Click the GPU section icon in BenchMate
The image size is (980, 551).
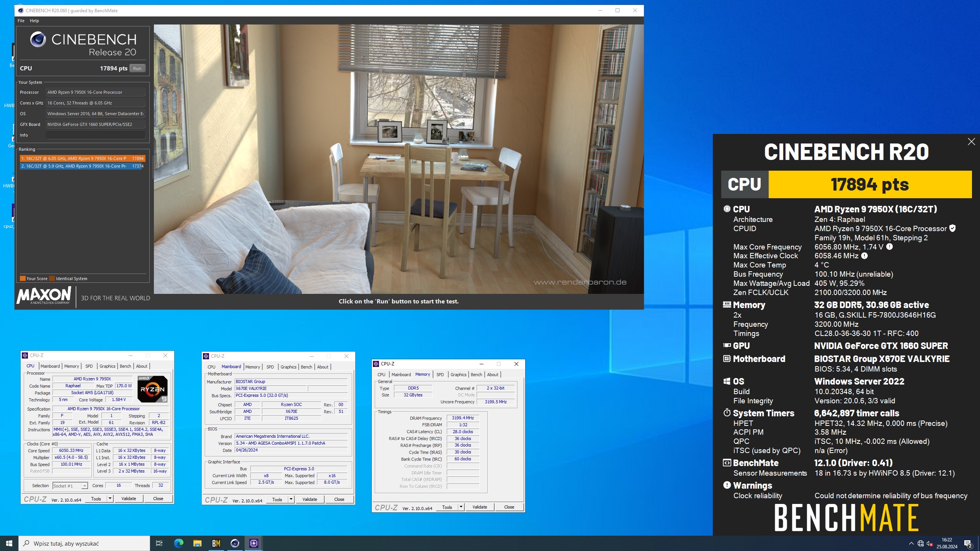(x=727, y=345)
